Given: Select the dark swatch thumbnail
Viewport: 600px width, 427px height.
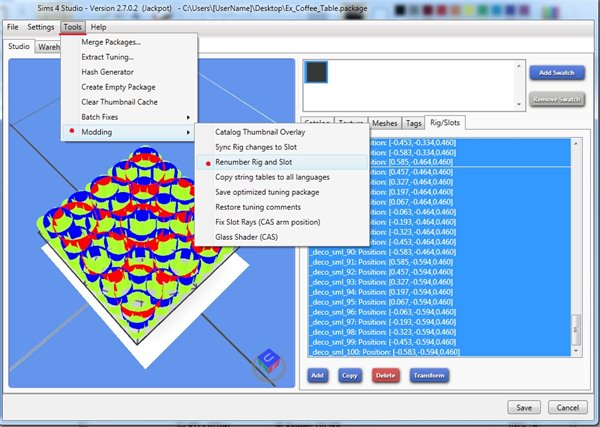Looking at the screenshot, I should (317, 73).
